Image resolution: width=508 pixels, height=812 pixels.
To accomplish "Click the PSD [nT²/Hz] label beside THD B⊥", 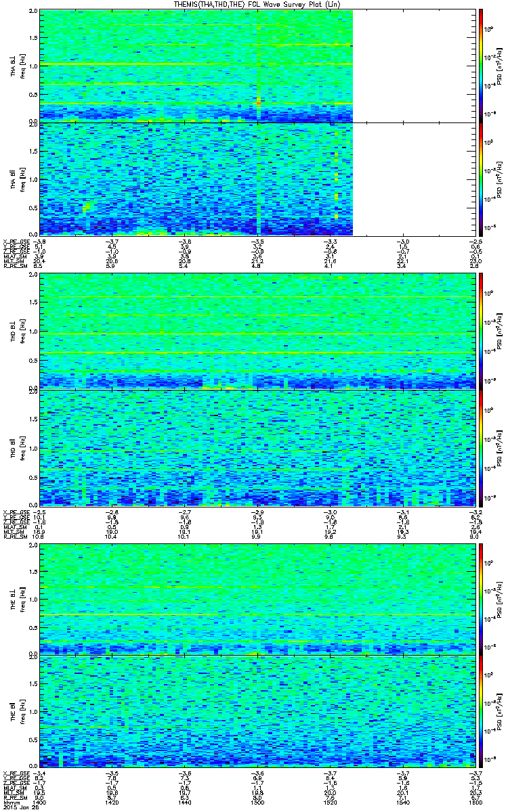I will (499, 332).
